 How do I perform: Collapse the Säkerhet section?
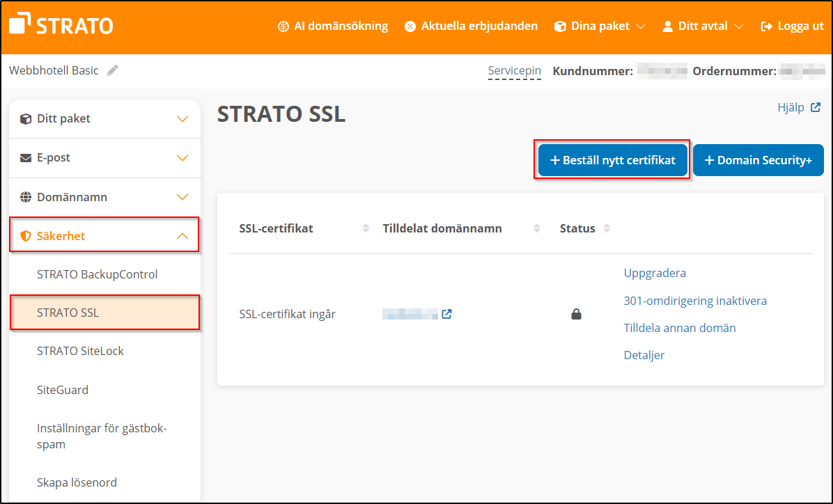tap(182, 235)
